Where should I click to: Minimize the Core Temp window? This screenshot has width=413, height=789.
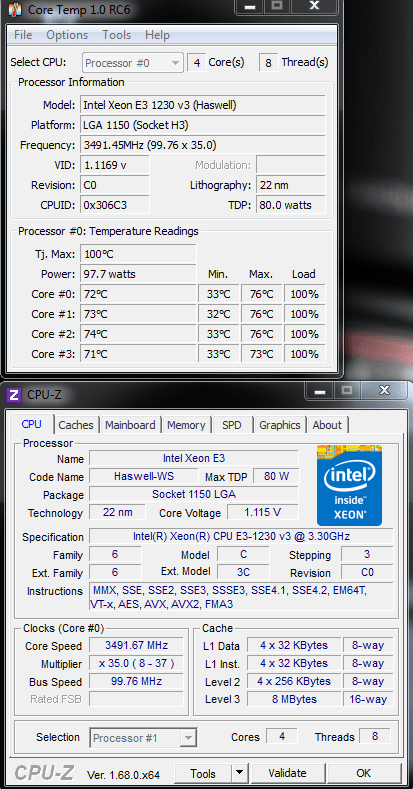click(x=251, y=7)
